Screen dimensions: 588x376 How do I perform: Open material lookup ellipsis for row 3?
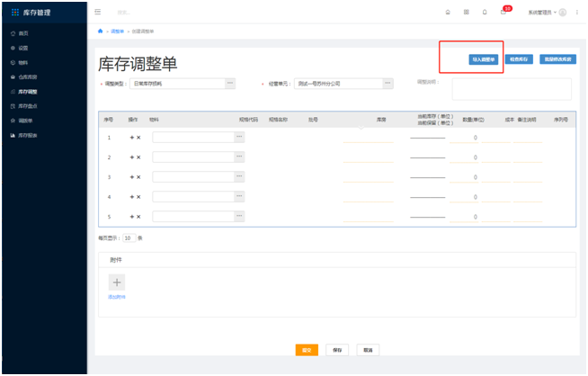(239, 176)
